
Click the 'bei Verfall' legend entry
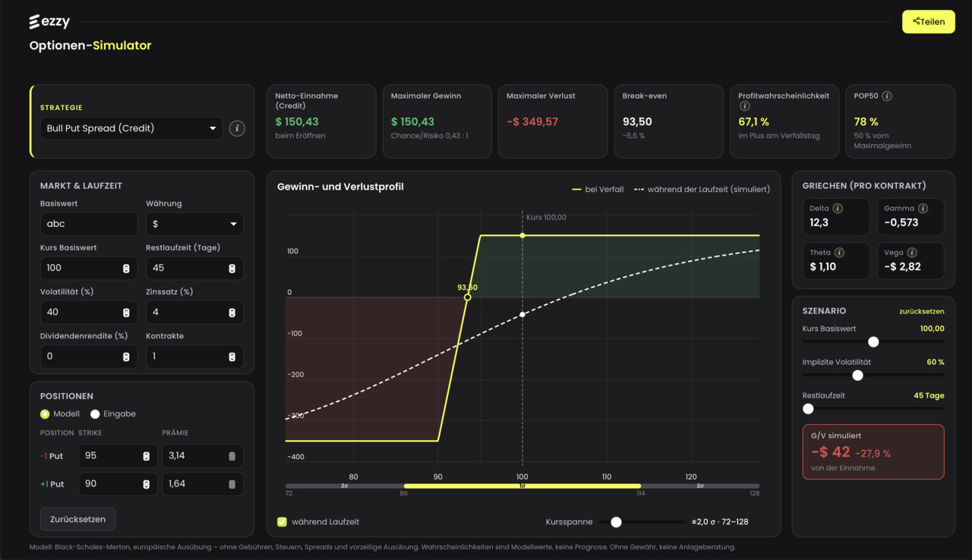click(598, 189)
